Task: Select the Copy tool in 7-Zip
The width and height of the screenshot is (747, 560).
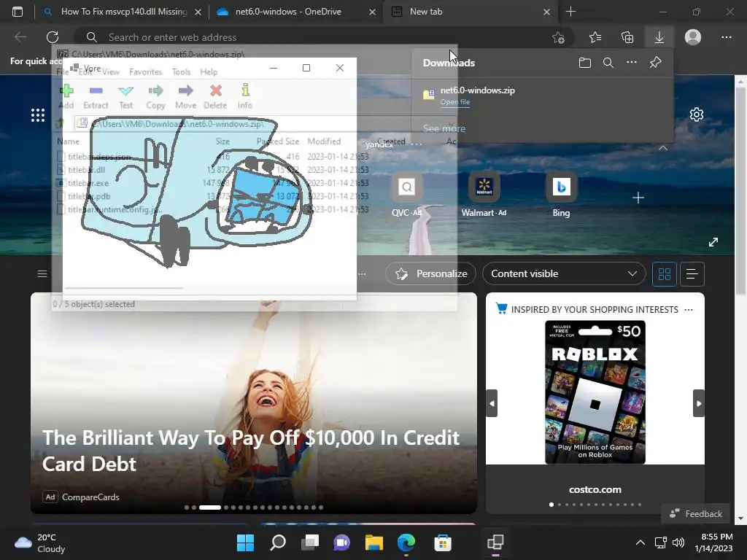Action: click(156, 97)
